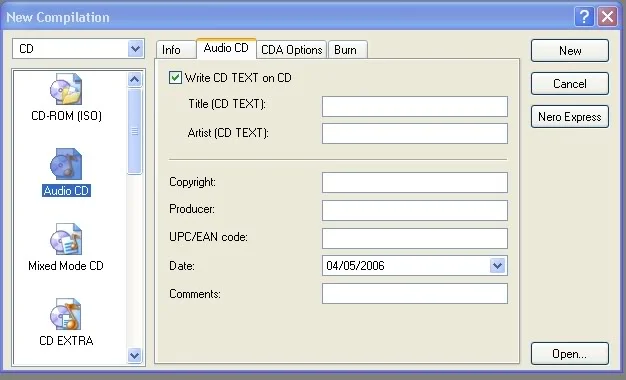Click the Cancel button

tap(570, 84)
